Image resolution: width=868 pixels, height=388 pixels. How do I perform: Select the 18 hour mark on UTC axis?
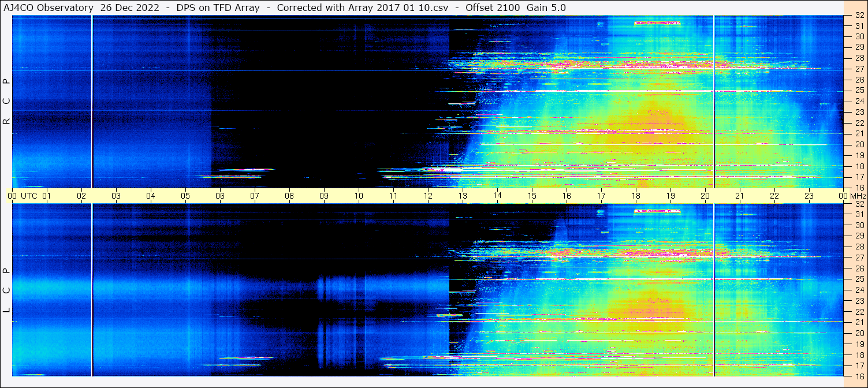tap(636, 196)
